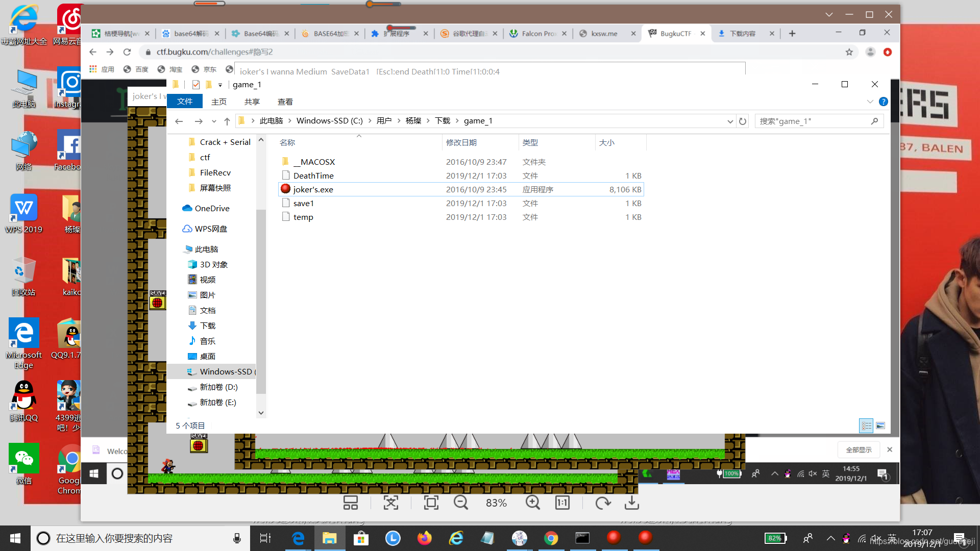Zoom out with the minus magnifier icon
This screenshot has height=551, width=980.
pyautogui.click(x=461, y=503)
